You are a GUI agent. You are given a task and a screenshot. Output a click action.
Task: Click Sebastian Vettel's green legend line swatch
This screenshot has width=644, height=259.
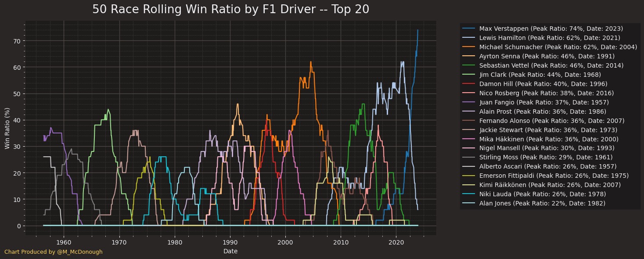470,65
